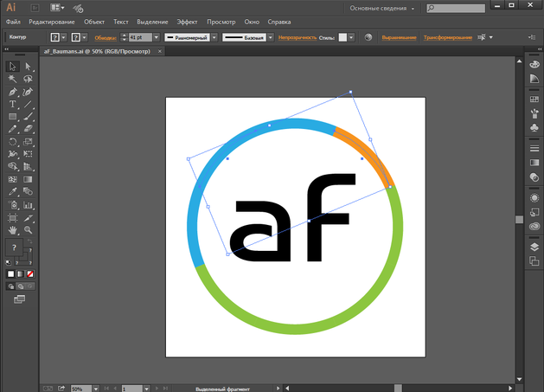The height and width of the screenshot is (392, 544).
Task: Select the Curvature tool beside Pen
Action: point(28,92)
